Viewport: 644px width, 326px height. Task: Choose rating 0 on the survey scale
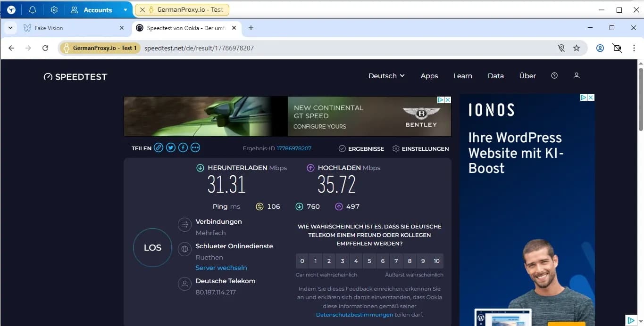(302, 261)
